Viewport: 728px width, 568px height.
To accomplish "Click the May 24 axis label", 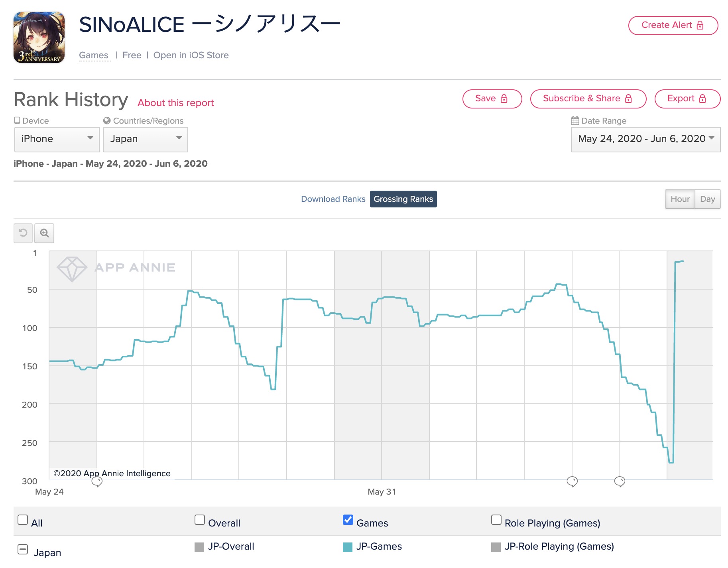I will tap(49, 491).
